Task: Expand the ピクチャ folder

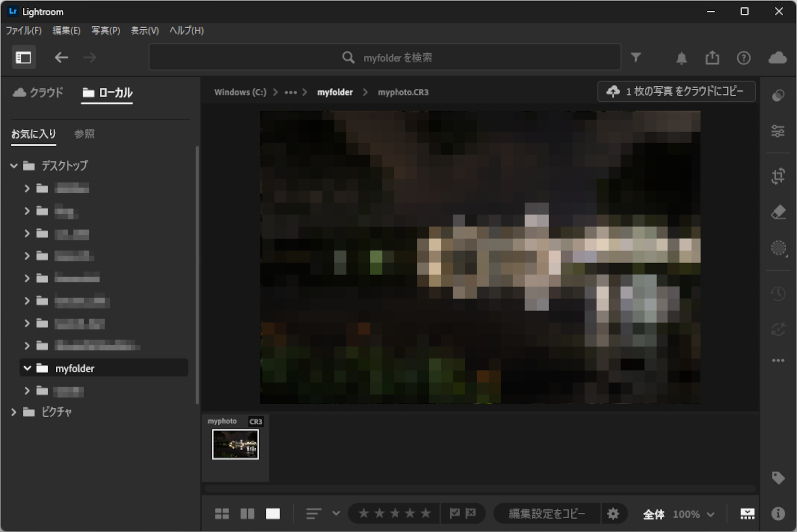Action: [x=14, y=412]
